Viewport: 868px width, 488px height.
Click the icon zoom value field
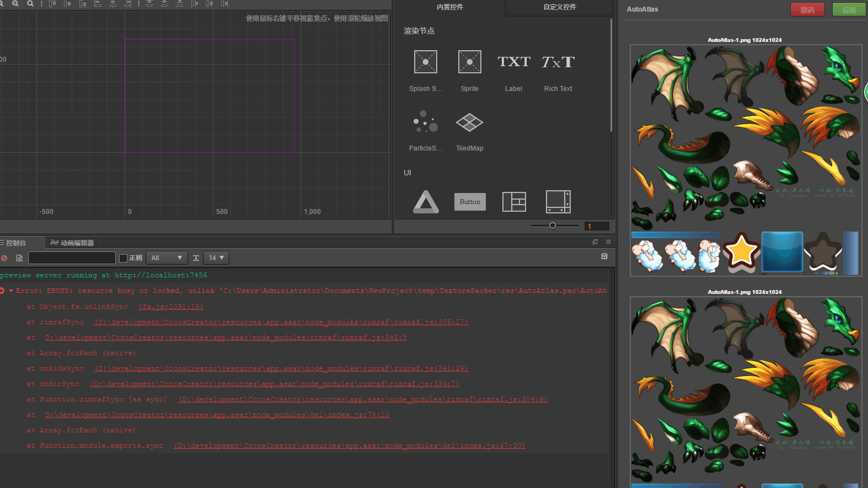(x=597, y=226)
